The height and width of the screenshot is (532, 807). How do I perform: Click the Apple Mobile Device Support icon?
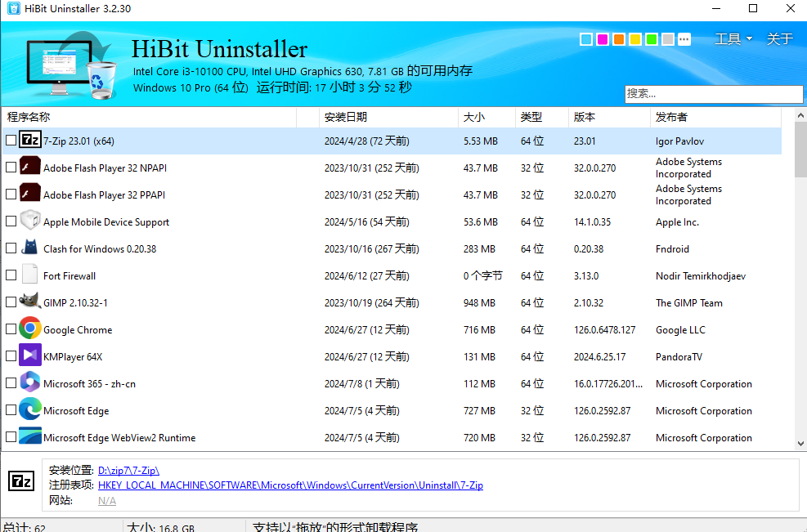[30, 221]
